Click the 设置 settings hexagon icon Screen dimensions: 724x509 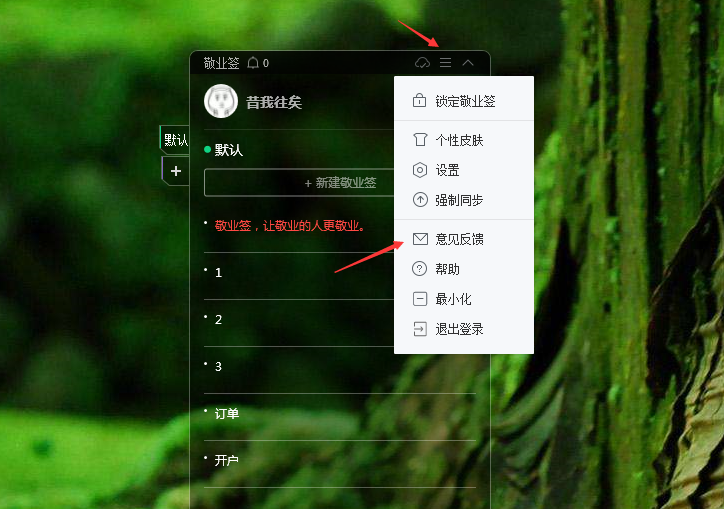(420, 170)
